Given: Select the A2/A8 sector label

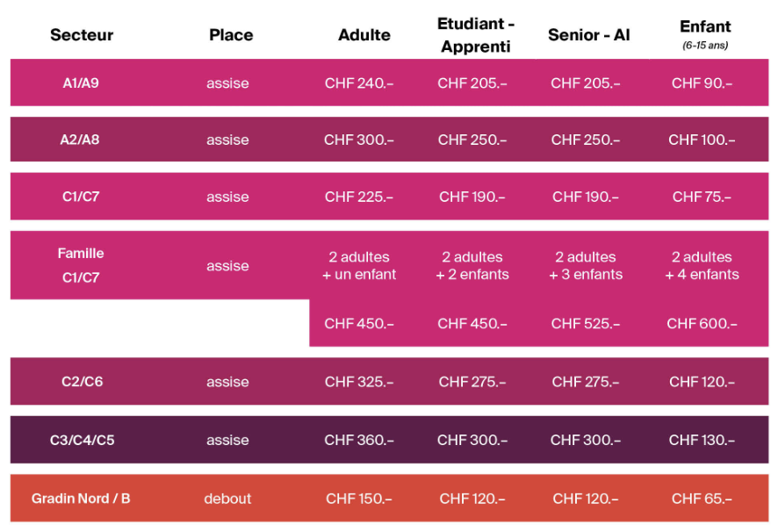Looking at the screenshot, I should (81, 140).
